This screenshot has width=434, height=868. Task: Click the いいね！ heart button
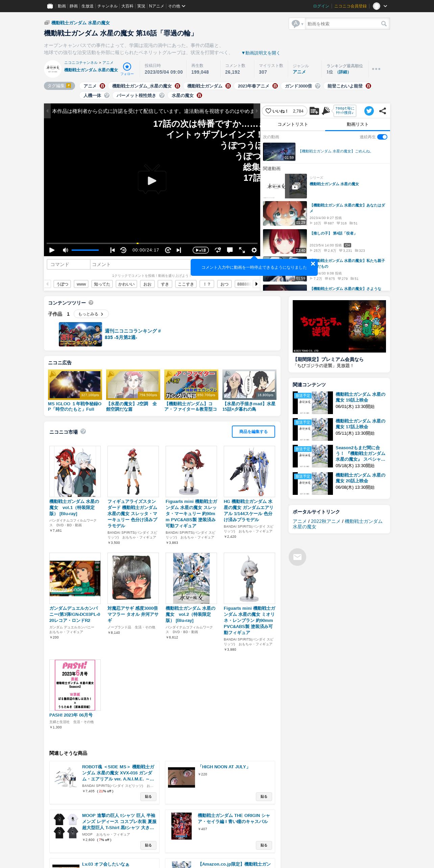(284, 111)
